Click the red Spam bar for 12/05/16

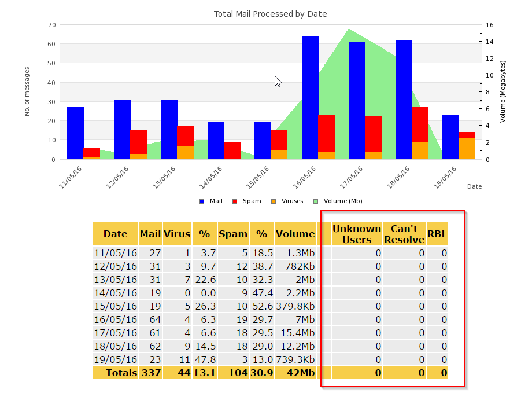tap(138, 141)
